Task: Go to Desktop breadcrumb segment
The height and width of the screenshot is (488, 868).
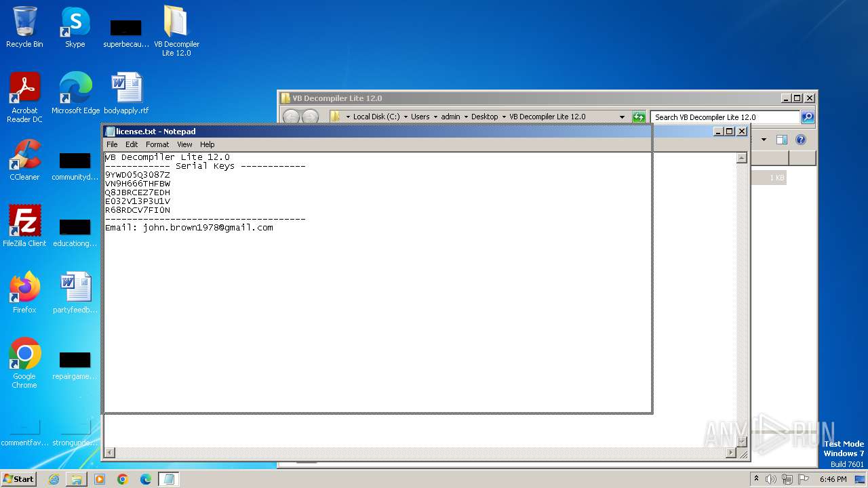Action: [x=485, y=117]
